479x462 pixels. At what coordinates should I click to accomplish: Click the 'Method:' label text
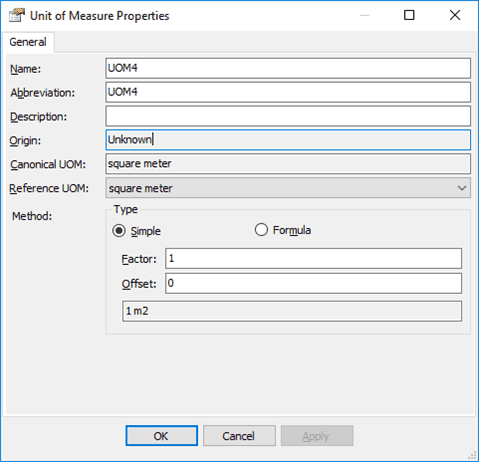pos(32,216)
